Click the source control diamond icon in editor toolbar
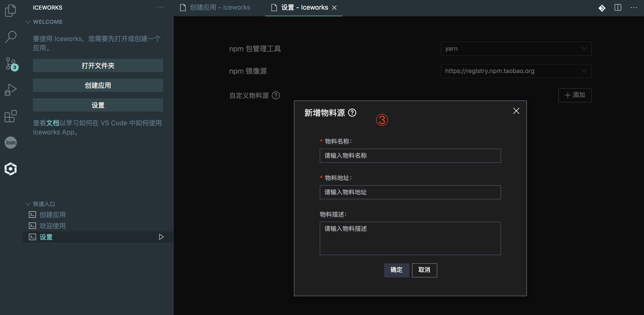 point(602,8)
